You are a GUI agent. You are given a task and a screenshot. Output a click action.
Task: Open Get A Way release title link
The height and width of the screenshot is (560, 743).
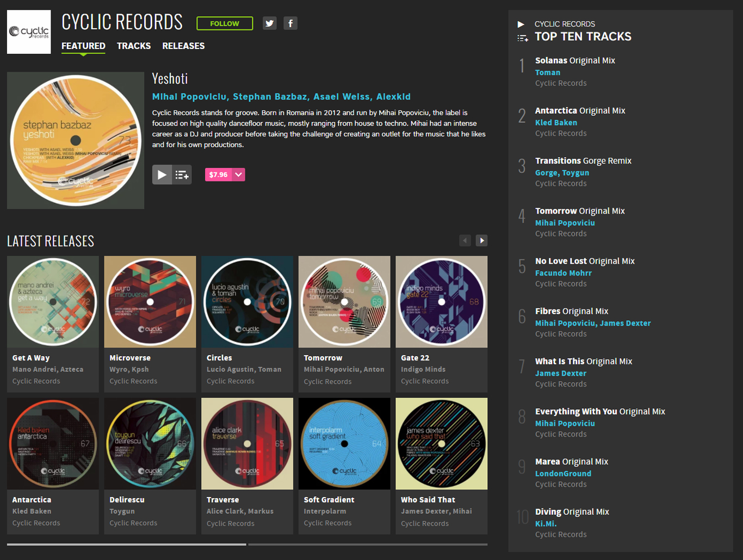pos(31,358)
